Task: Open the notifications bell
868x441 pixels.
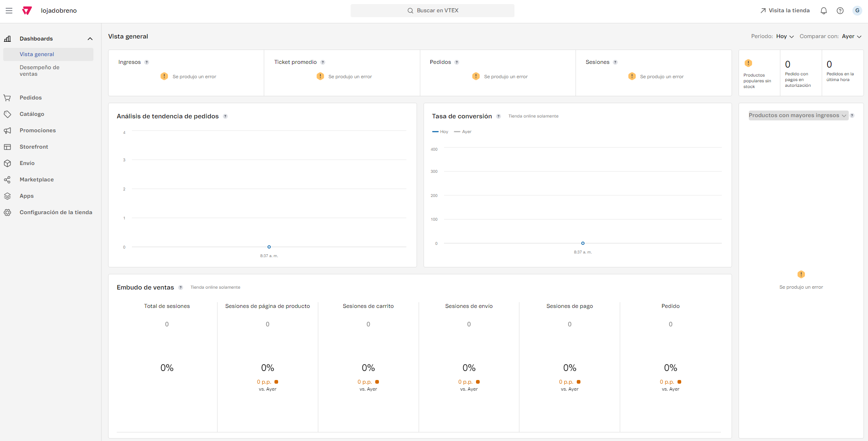Action: 823,11
